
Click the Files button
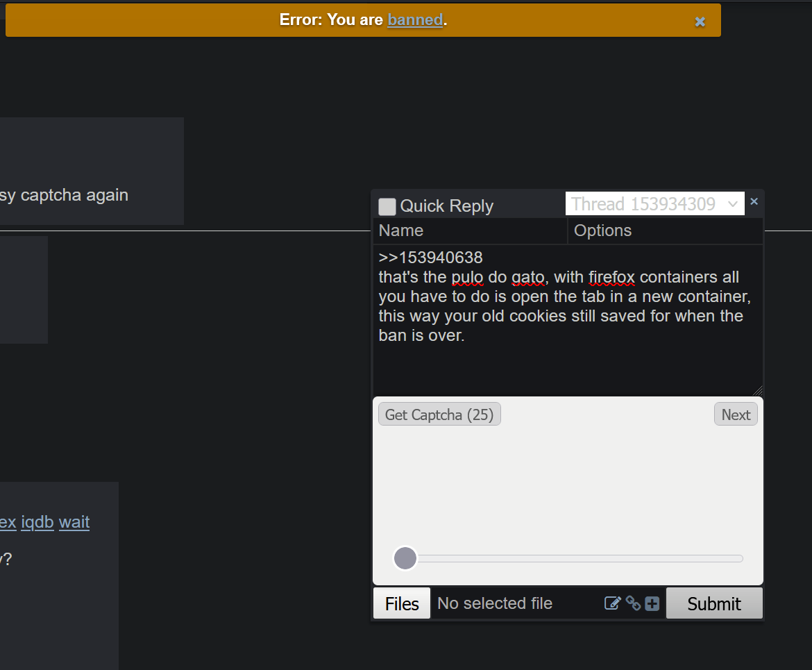[402, 603]
